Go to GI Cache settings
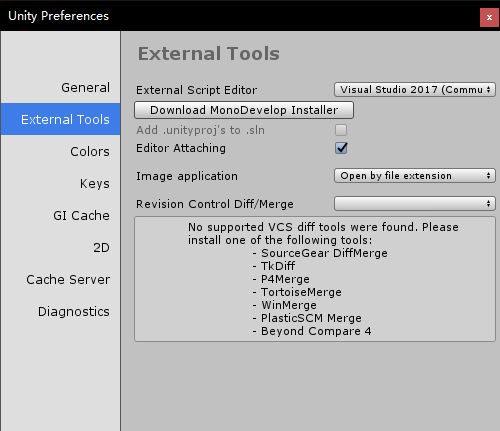Image resolution: width=500 pixels, height=431 pixels. (81, 216)
